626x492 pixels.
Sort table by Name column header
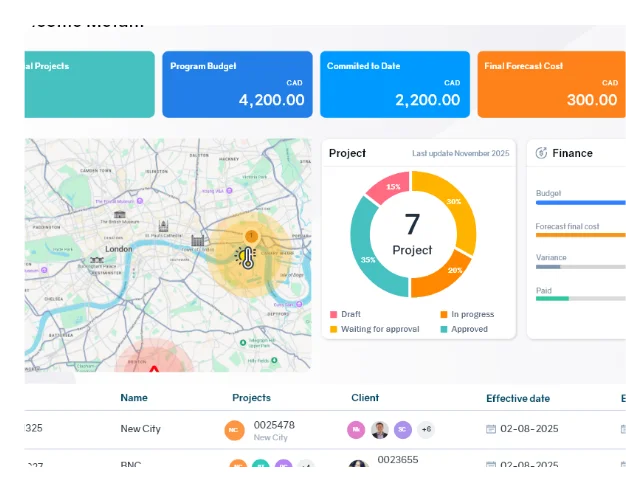pyautogui.click(x=134, y=398)
